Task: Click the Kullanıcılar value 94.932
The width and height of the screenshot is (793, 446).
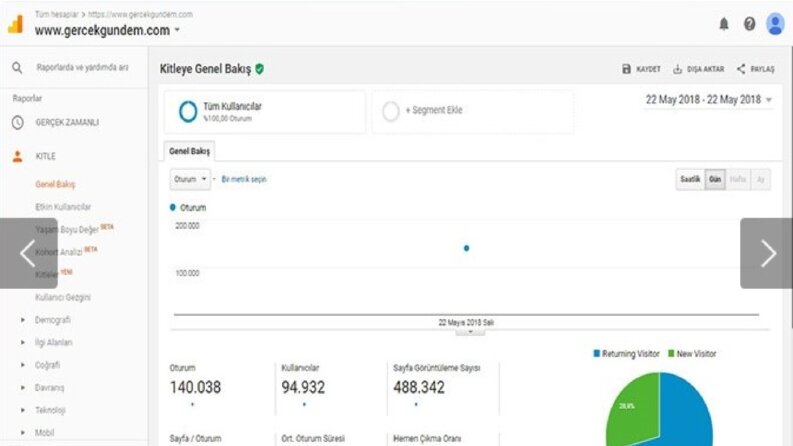Action: [303, 387]
